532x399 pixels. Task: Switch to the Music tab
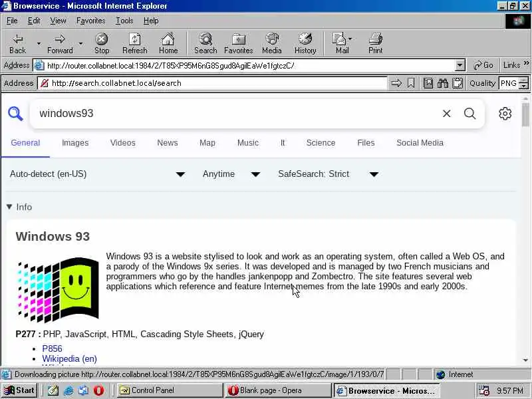click(x=247, y=143)
